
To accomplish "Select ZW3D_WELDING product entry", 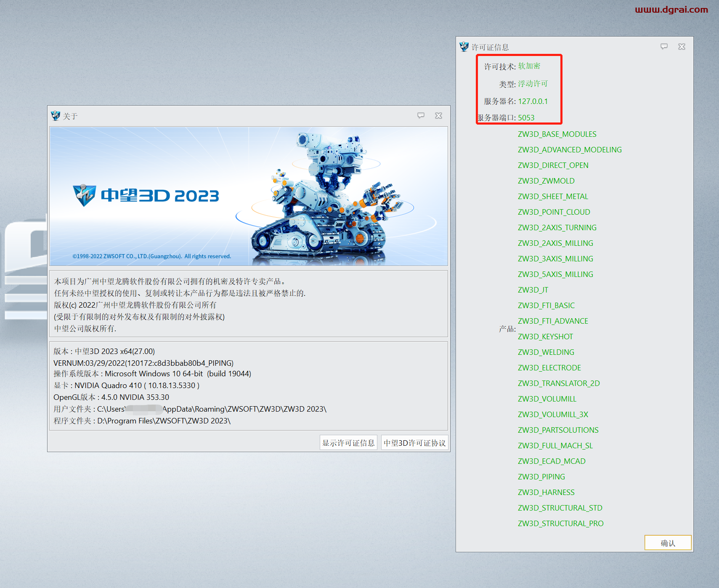I will pos(546,352).
